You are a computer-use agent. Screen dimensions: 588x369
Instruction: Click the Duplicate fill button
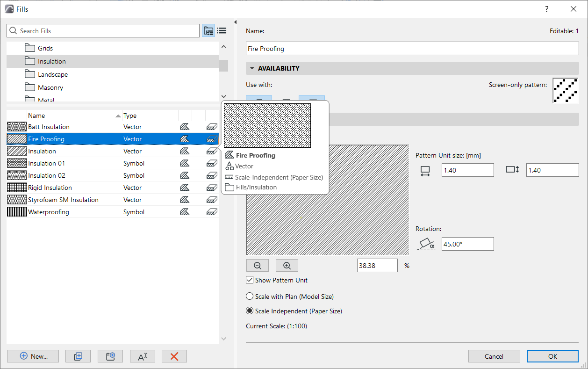click(78, 356)
